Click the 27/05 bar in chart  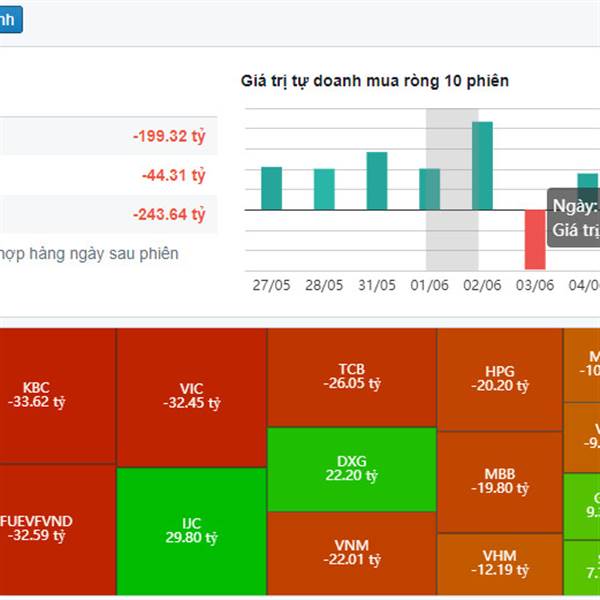pos(272,189)
